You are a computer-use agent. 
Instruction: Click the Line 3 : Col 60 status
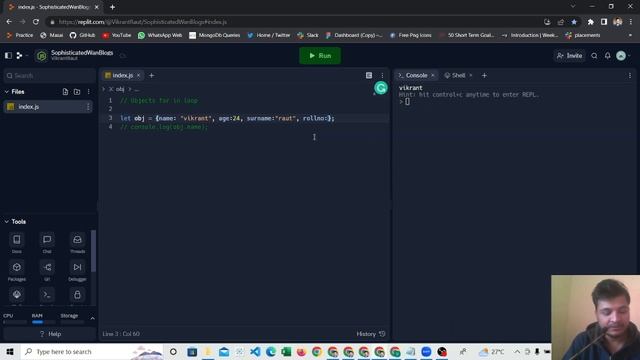point(121,334)
